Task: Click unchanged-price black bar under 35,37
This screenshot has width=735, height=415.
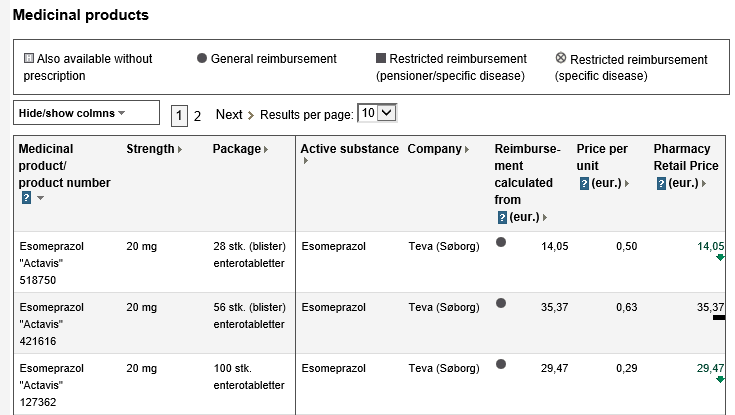Action: (x=719, y=317)
